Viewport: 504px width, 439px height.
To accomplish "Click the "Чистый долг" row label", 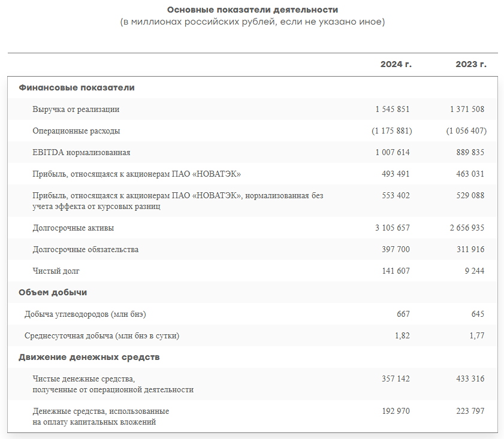I will click(56, 271).
